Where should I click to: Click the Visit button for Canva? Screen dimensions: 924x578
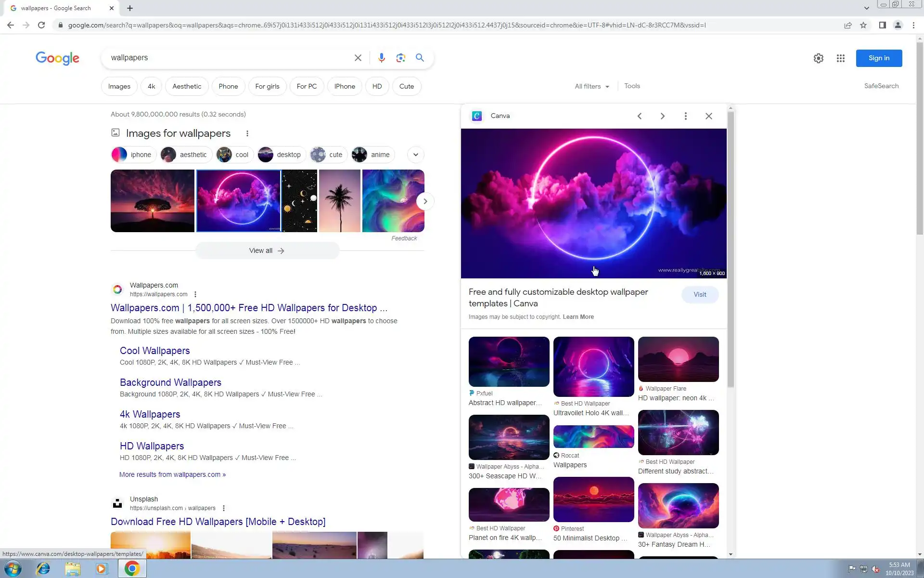click(x=700, y=294)
